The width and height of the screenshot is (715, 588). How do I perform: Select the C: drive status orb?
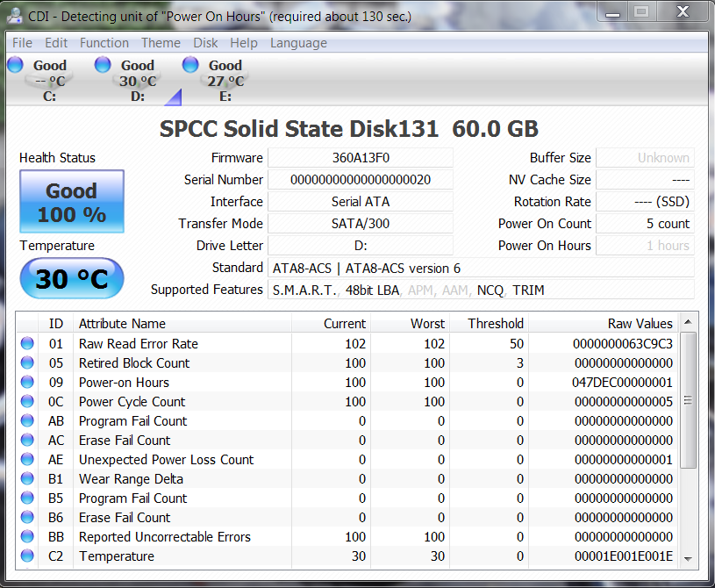(x=15, y=64)
